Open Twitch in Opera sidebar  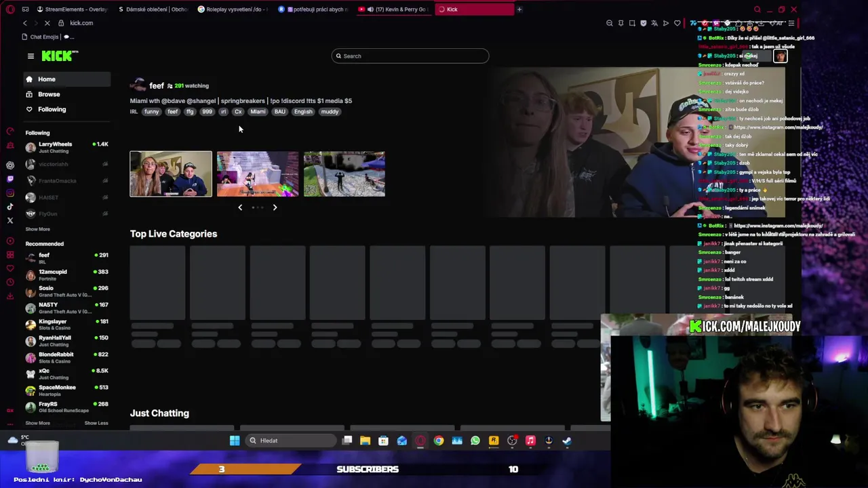[x=10, y=179]
